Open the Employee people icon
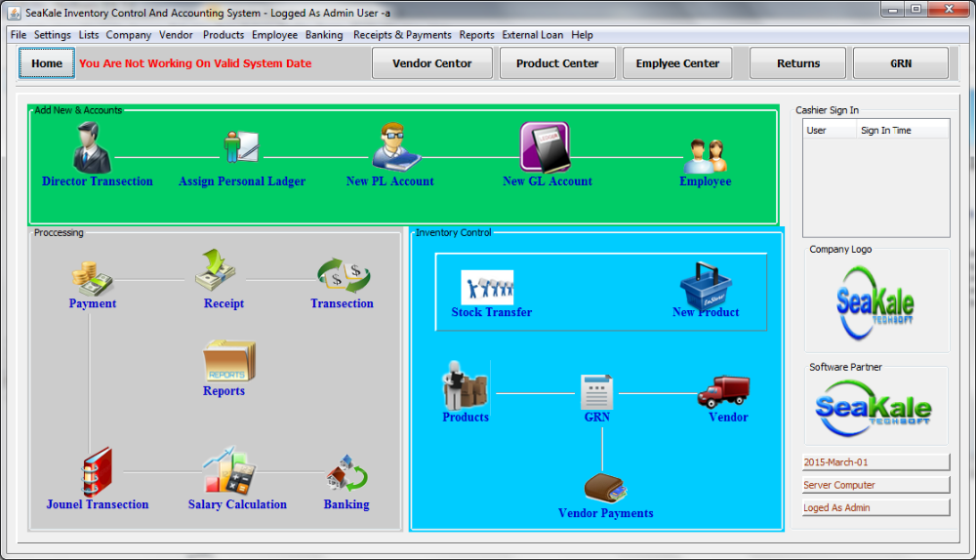Screen dimensions: 976x560 pos(706,155)
